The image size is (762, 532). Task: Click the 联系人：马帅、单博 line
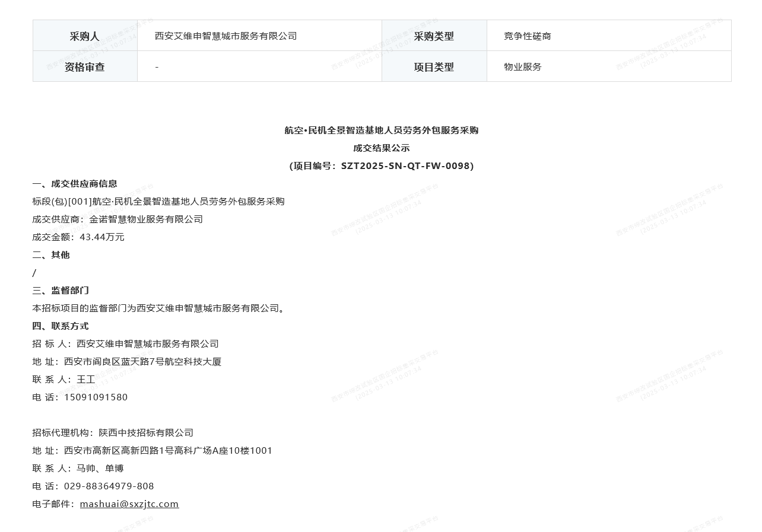coord(78,469)
